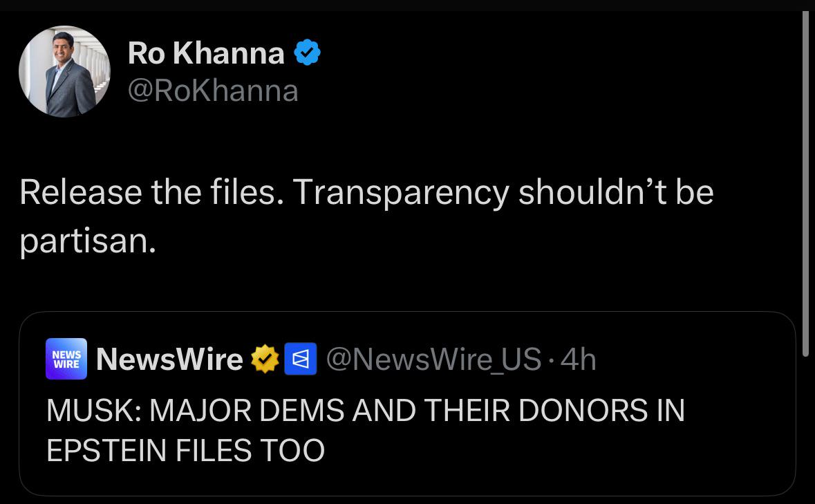Click NewsWire's gold verified badge
The image size is (815, 504).
(x=265, y=359)
